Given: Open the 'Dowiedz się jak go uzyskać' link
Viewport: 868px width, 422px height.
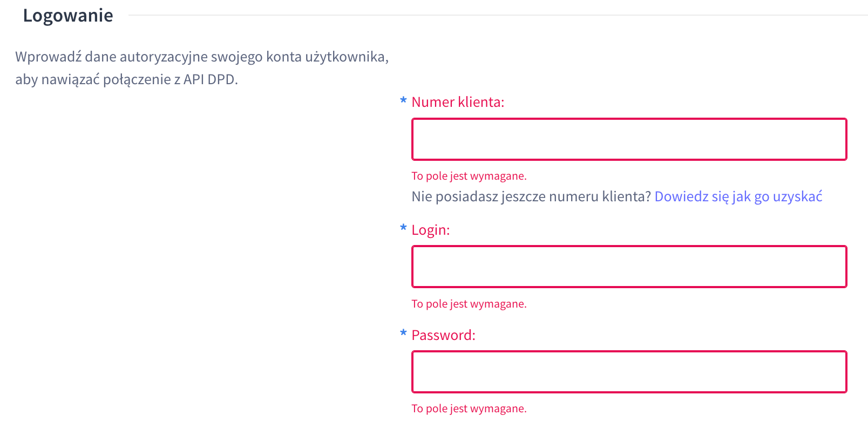Looking at the screenshot, I should coord(737,196).
